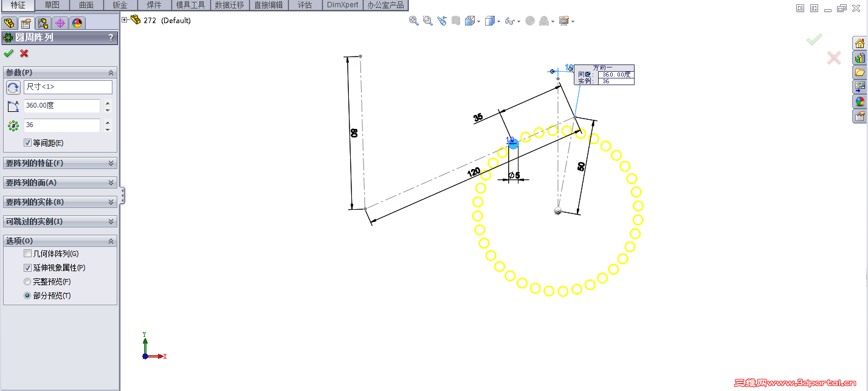Select the 部分预览(T) radio button
868x391 pixels.
click(x=27, y=296)
